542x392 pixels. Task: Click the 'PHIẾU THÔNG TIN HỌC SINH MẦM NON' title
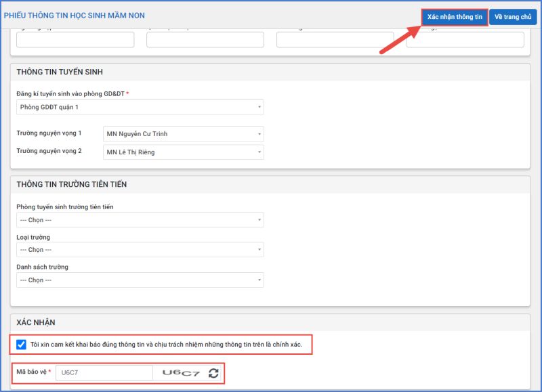[x=74, y=16]
